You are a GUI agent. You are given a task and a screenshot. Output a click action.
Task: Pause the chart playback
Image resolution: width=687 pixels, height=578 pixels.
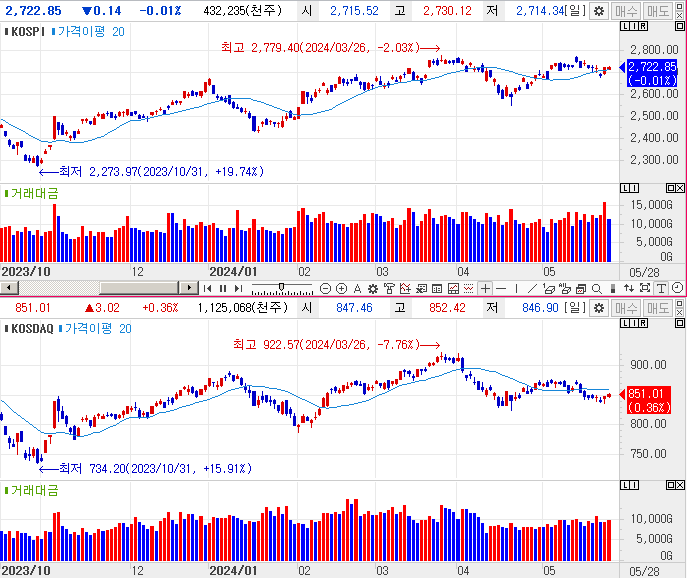coord(223,288)
